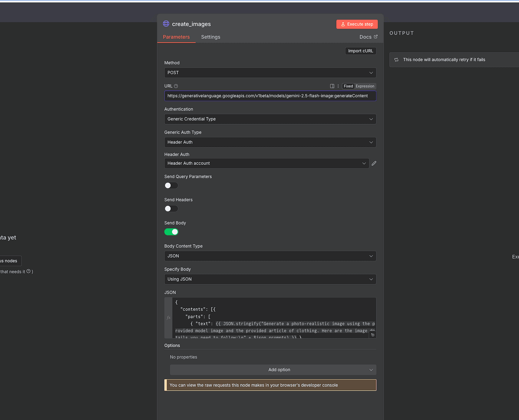The height and width of the screenshot is (420, 519).
Task: Turn on the Send Headers switch
Action: click(171, 209)
